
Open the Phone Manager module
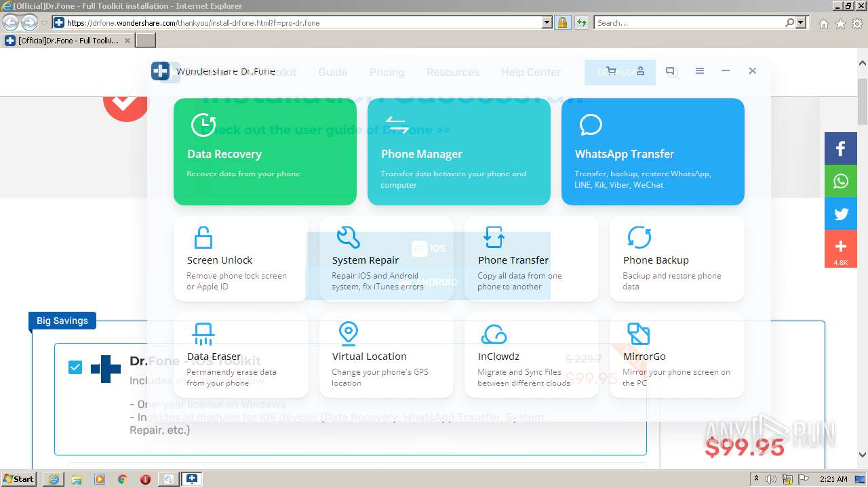click(458, 152)
